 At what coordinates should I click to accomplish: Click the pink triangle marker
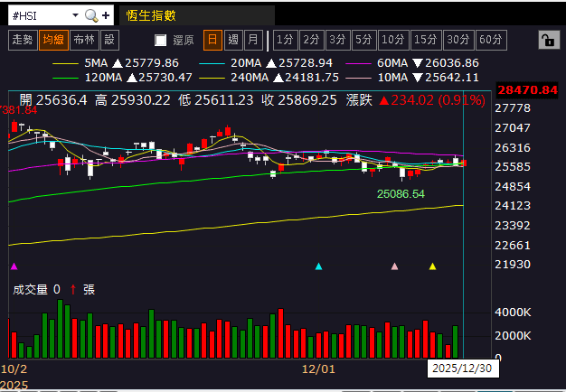coord(395,266)
